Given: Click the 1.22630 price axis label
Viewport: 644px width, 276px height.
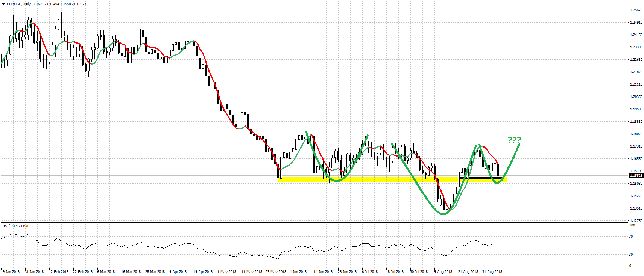Looking at the screenshot, I should [636, 60].
